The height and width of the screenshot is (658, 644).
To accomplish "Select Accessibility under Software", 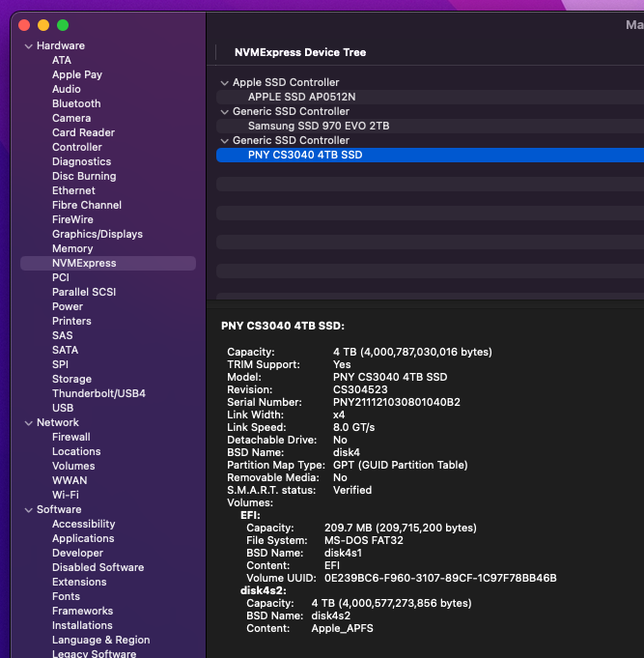I will tap(83, 524).
